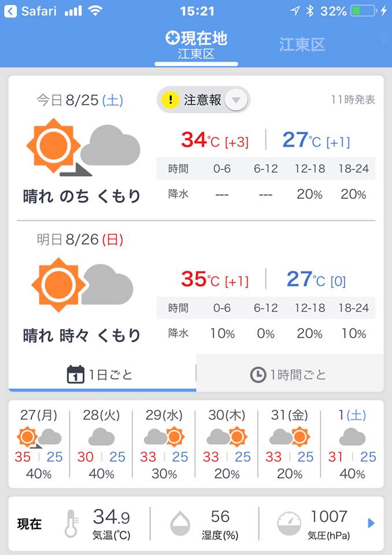Tap the clock icon in hourly tab

258,375
